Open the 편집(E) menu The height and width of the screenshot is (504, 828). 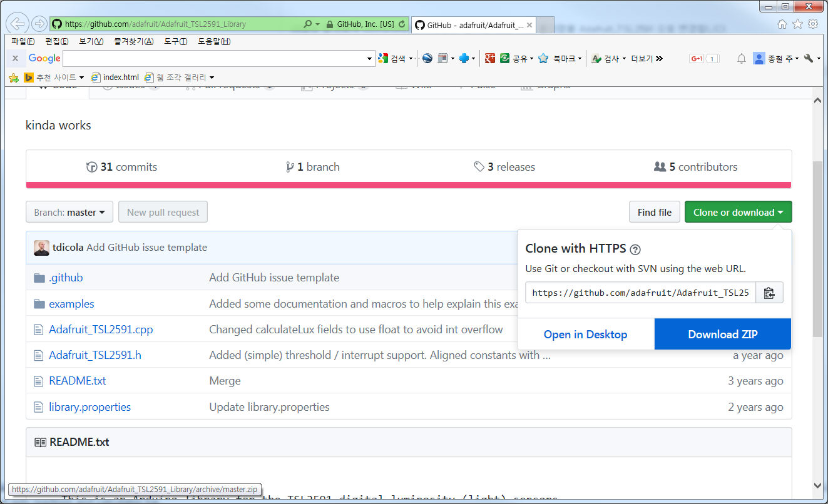coord(57,41)
